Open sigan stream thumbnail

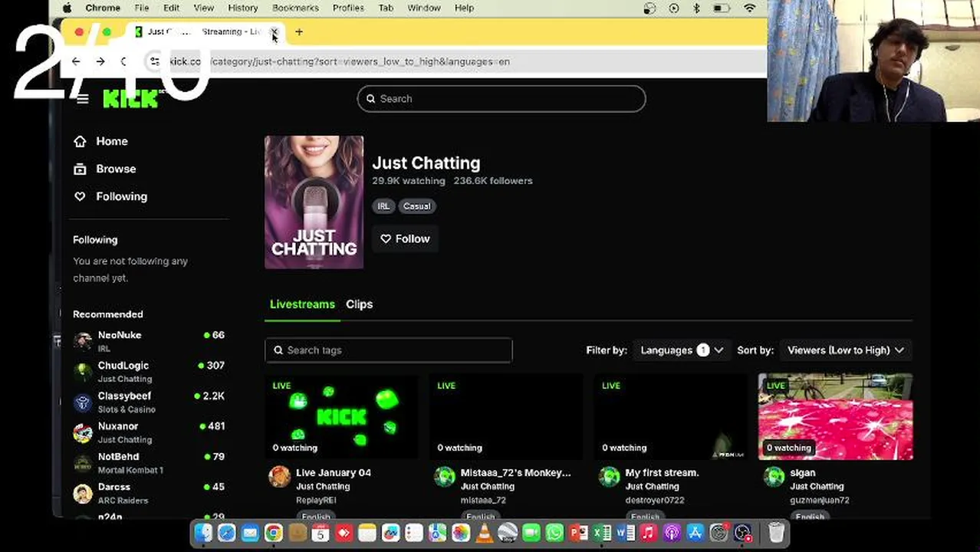(836, 417)
